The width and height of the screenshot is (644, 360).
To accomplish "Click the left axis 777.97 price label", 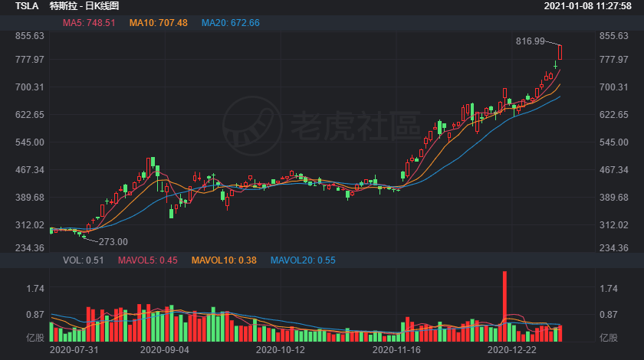I will (30, 60).
